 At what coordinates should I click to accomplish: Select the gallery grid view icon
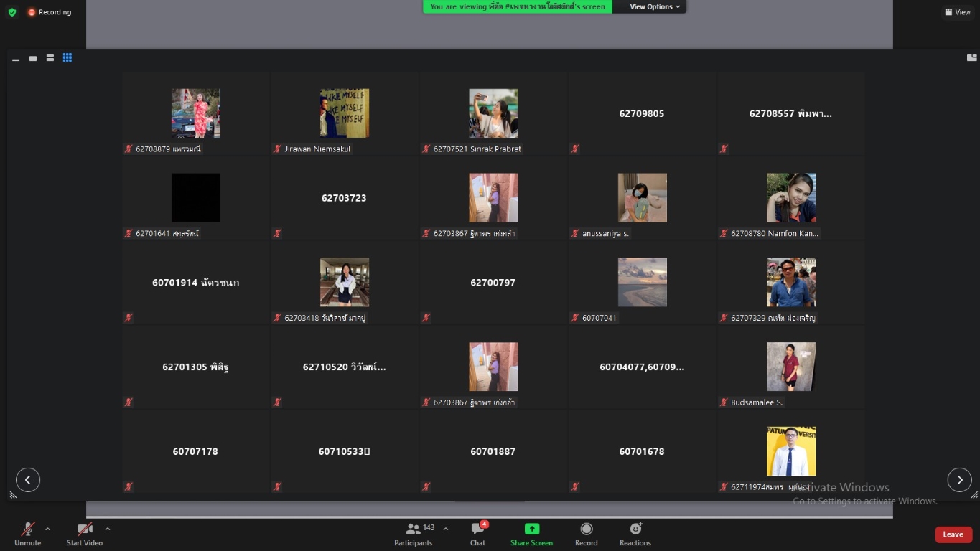[67, 57]
